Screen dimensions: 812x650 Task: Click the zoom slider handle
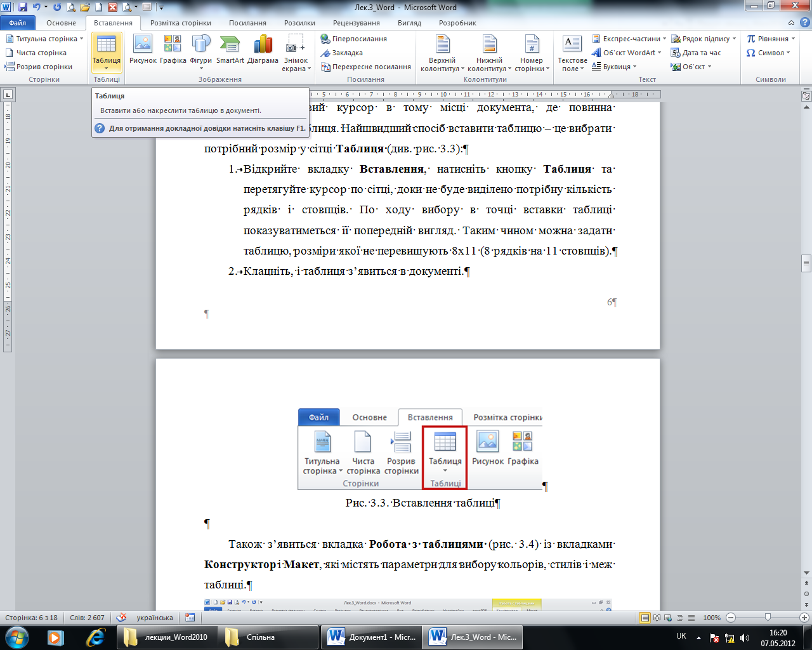(x=768, y=618)
